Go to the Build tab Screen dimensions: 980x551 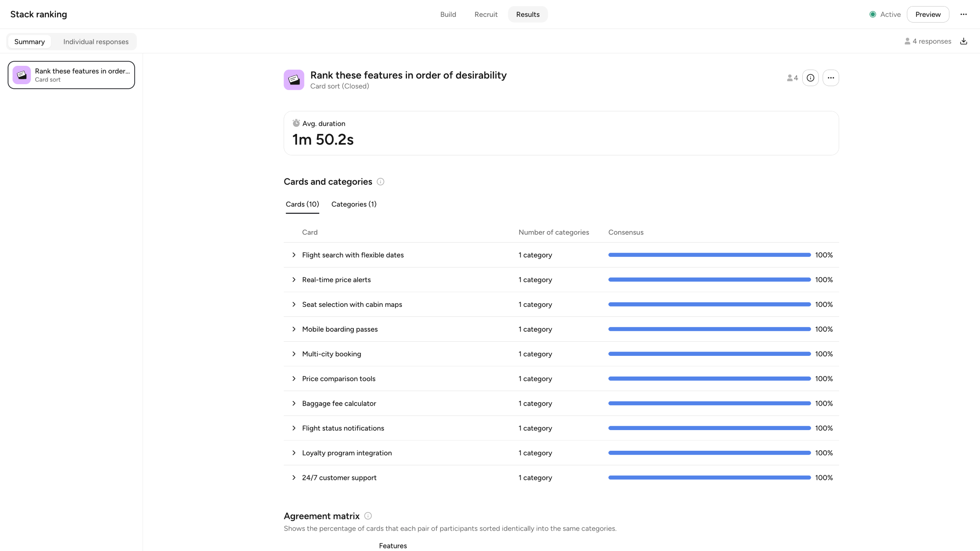[448, 15]
